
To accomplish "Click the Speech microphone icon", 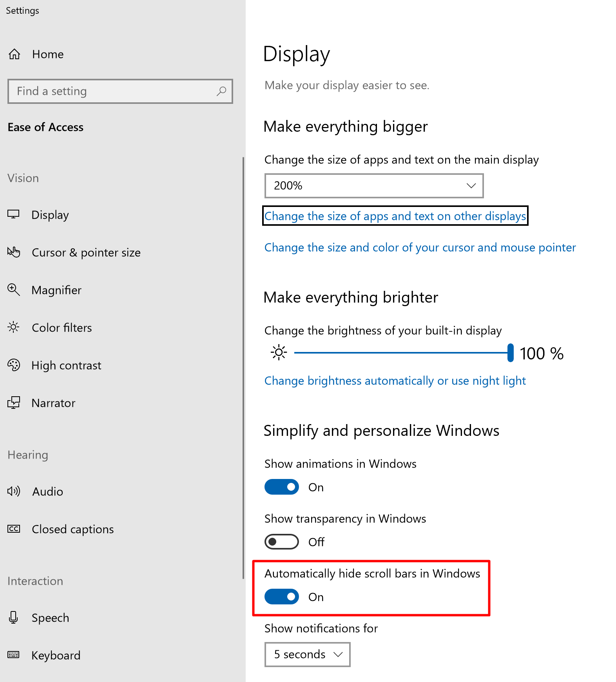I will [13, 617].
